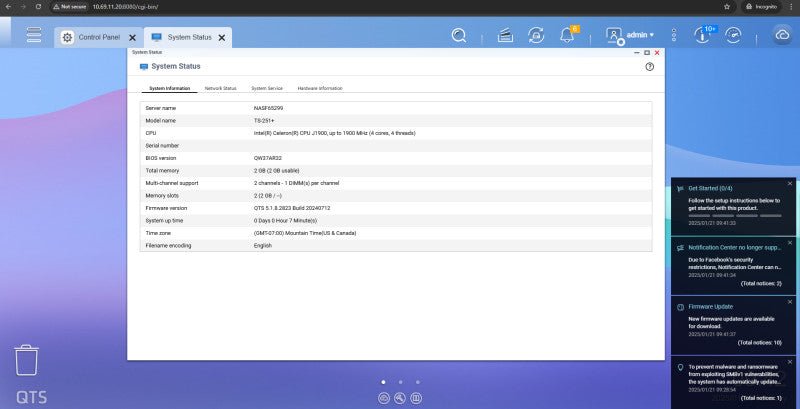Close the System Status taskbar tab

coord(221,38)
